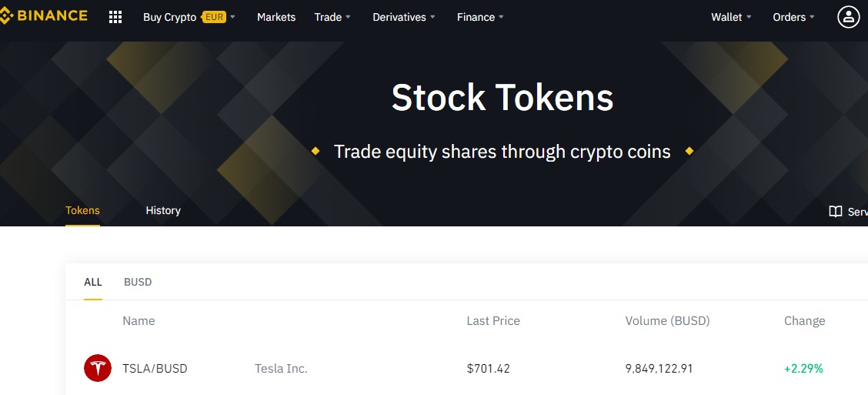
Task: Filter by the BUSD tab
Action: tap(138, 282)
